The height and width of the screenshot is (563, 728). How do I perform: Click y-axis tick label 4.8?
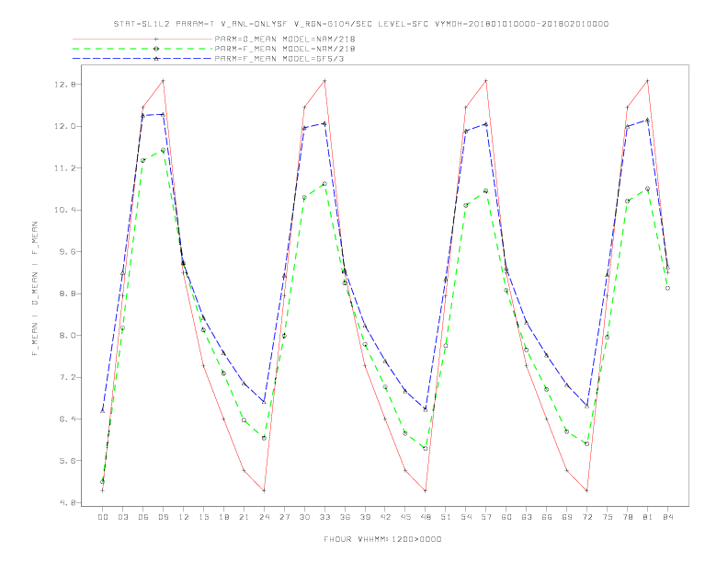click(x=68, y=502)
